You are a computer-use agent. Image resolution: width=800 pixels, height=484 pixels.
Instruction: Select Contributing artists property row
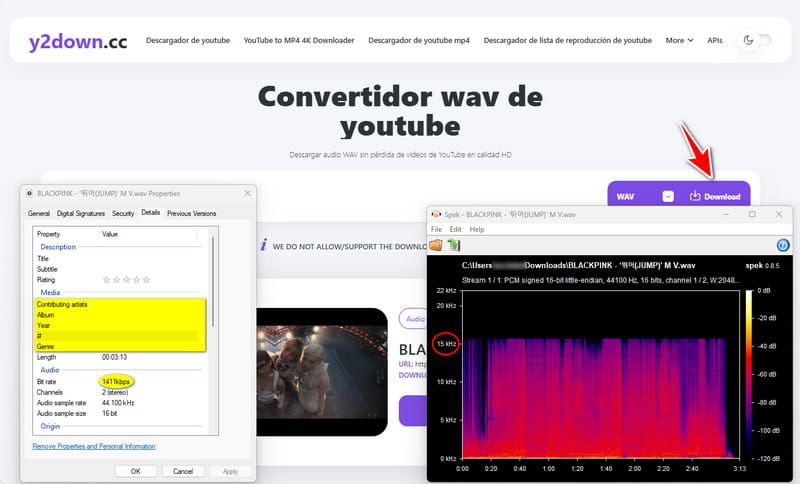120,304
